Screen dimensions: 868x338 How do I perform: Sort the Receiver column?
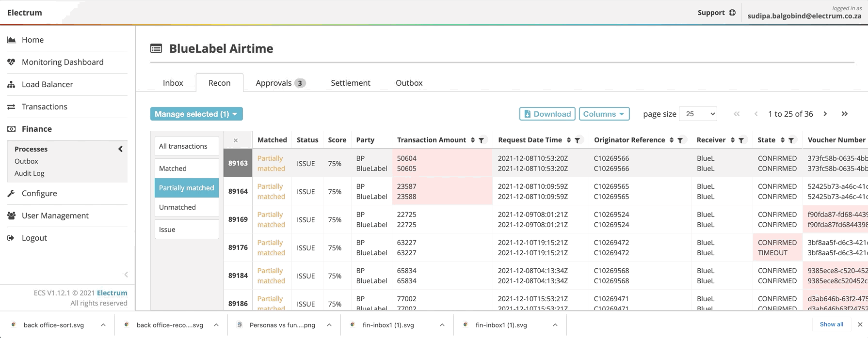tap(733, 140)
